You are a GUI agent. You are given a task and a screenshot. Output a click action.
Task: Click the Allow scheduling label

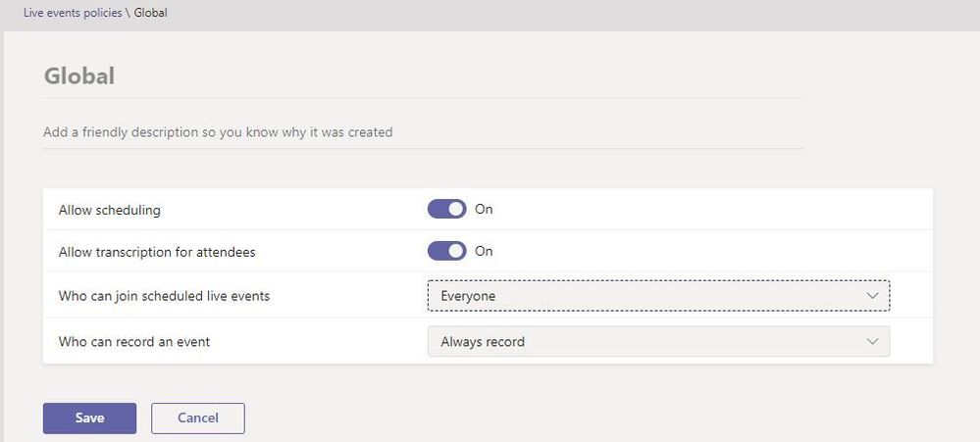[109, 210]
